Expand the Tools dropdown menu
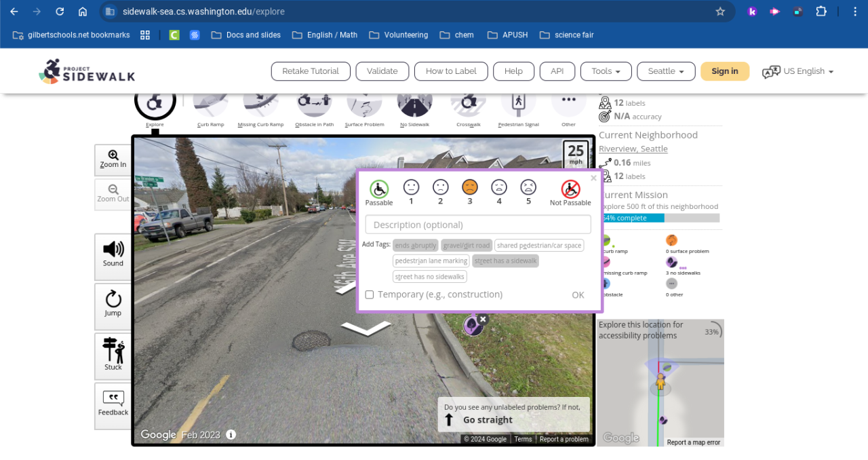The image size is (868, 460). pos(606,71)
